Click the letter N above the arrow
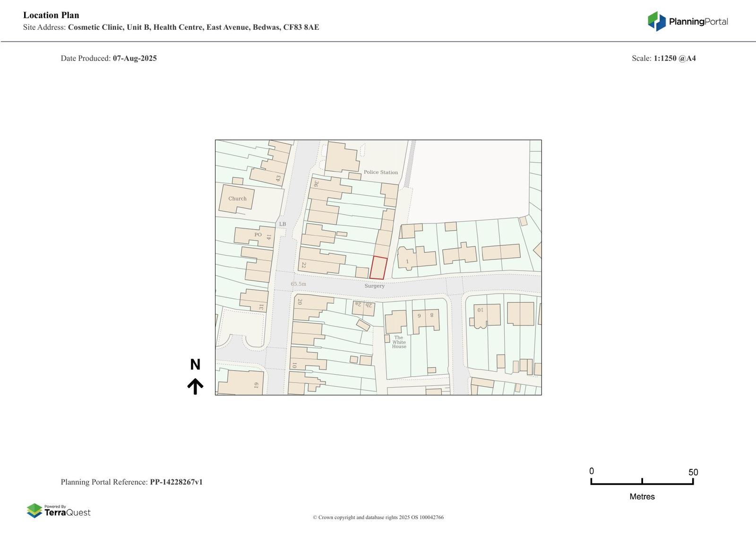Viewport: 756px width, 535px height. pos(195,364)
